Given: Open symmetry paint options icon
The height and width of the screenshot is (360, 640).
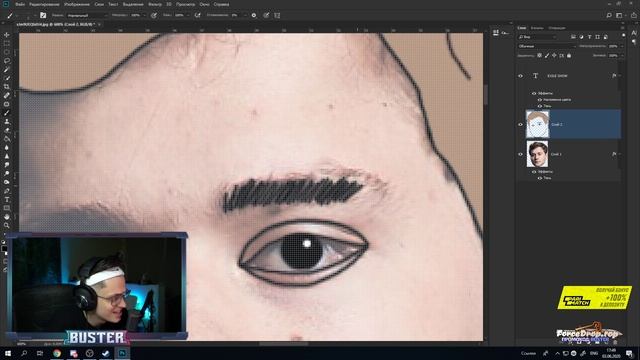Looking at the screenshot, I should coord(277,15).
